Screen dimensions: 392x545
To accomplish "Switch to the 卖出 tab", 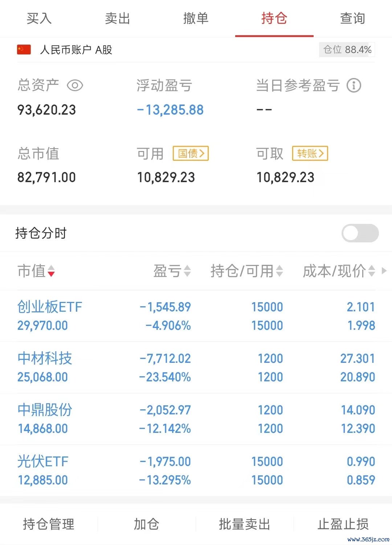I will (x=118, y=18).
